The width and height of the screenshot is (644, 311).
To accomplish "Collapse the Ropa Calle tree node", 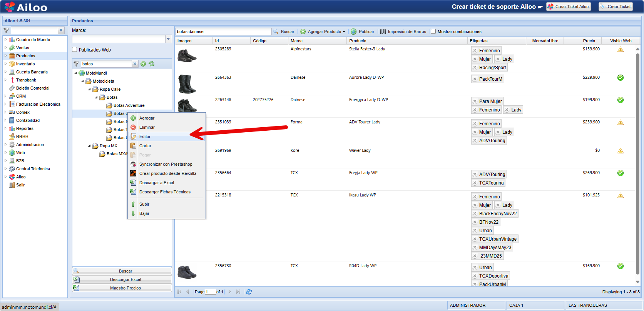I will (x=89, y=89).
